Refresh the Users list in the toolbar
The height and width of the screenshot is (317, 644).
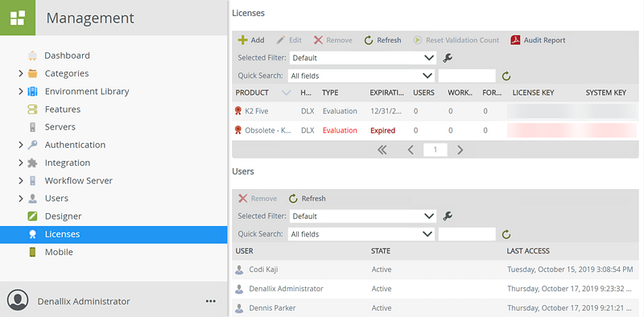[307, 199]
